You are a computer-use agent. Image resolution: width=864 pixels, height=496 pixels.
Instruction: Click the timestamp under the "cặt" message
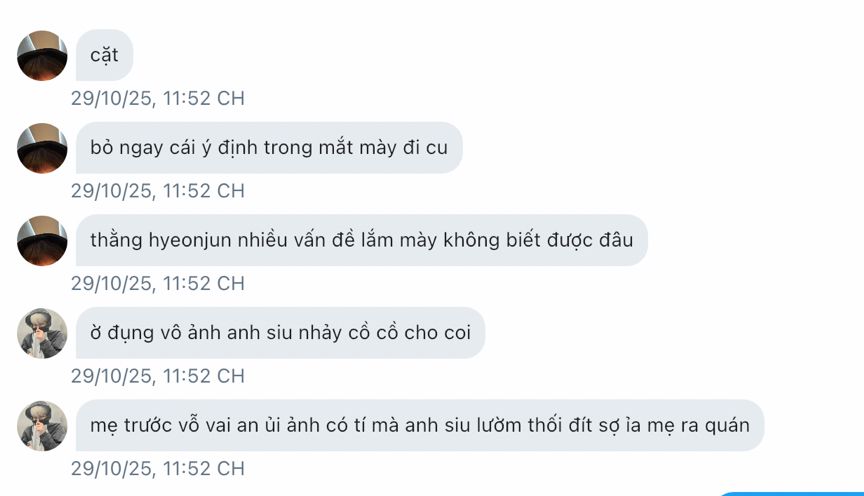click(x=158, y=99)
